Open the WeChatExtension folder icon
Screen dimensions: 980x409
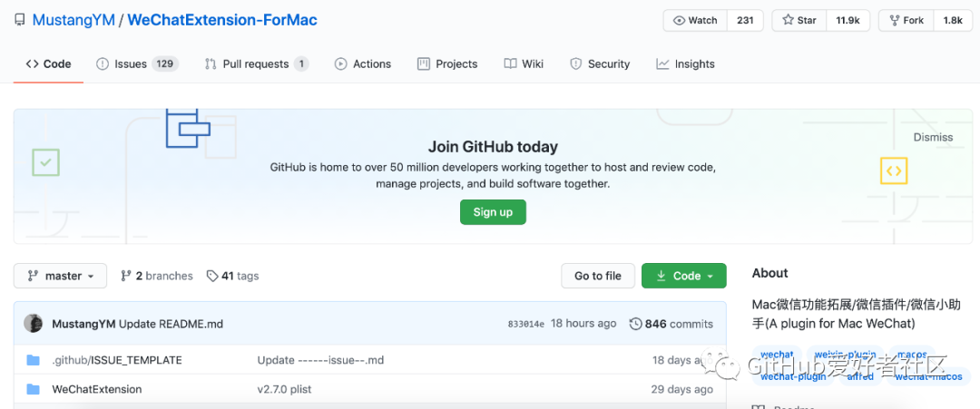(34, 390)
